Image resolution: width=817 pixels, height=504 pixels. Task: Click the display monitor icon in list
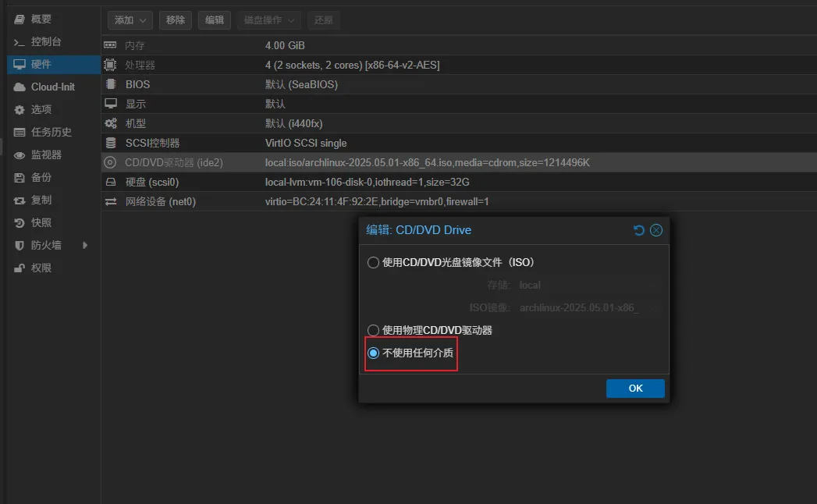coord(111,104)
